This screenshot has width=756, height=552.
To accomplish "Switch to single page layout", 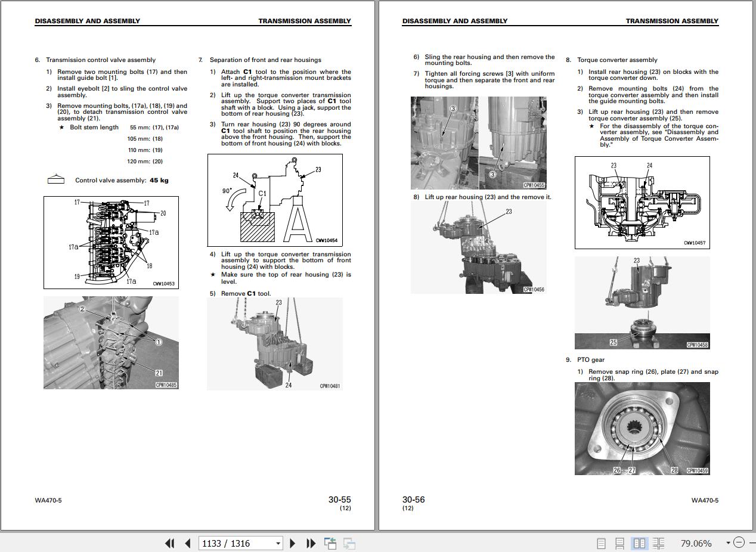I will [602, 543].
